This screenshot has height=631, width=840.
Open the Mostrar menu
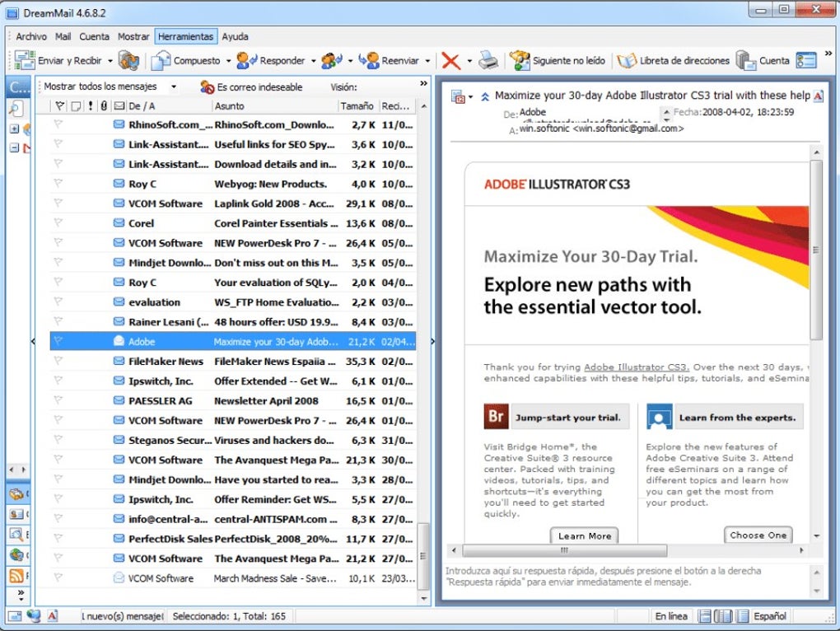(133, 36)
